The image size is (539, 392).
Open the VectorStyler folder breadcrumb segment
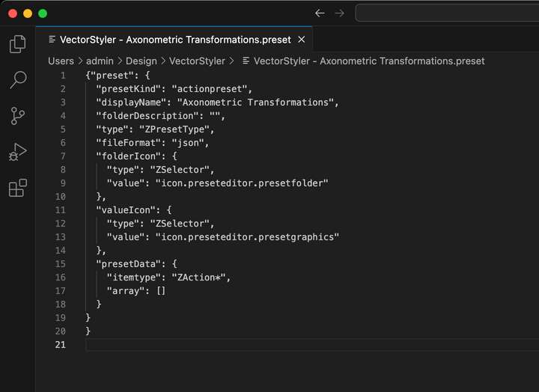pos(197,61)
